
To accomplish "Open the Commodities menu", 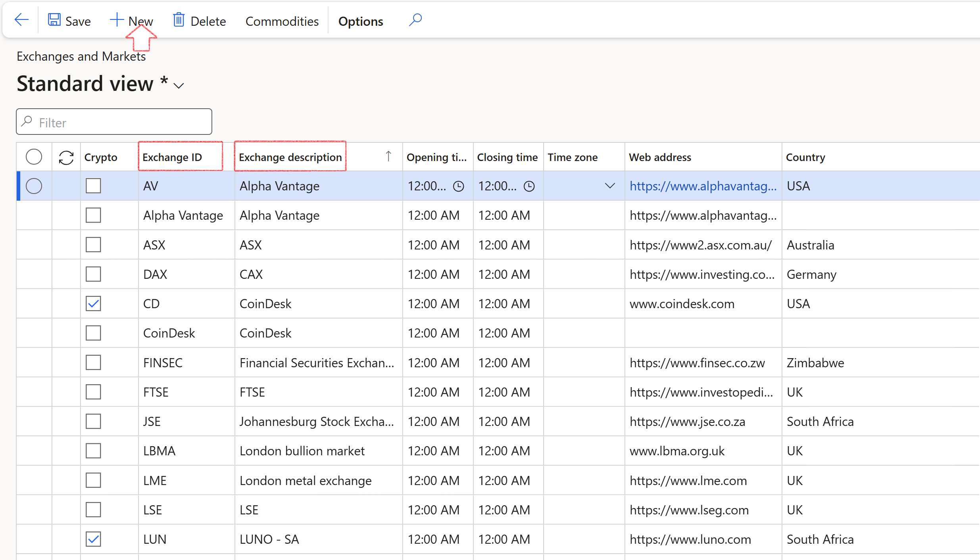I will (282, 21).
